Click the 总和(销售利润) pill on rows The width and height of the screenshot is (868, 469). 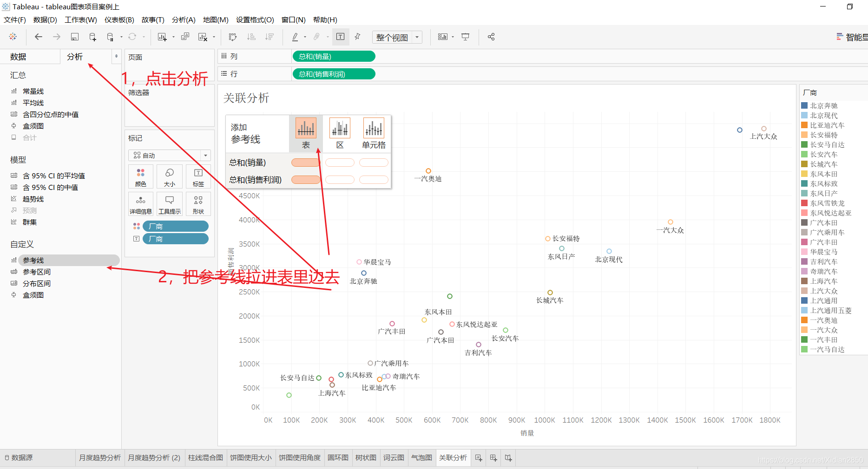tap(334, 74)
